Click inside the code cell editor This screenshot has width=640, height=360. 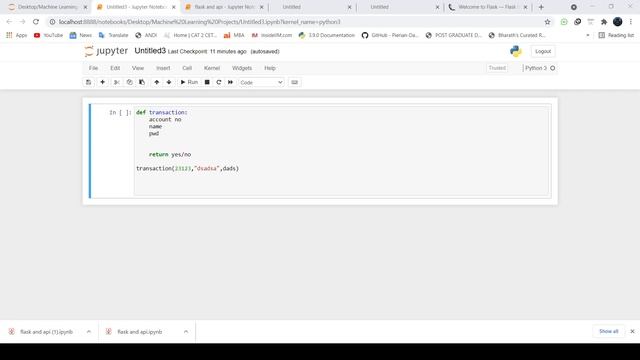[x=342, y=151]
